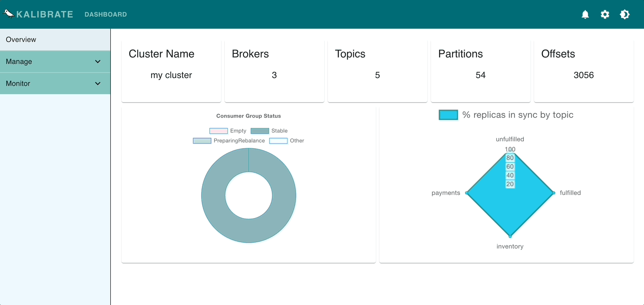Click the payments radar data point
The width and height of the screenshot is (644, 305).
[x=467, y=193]
